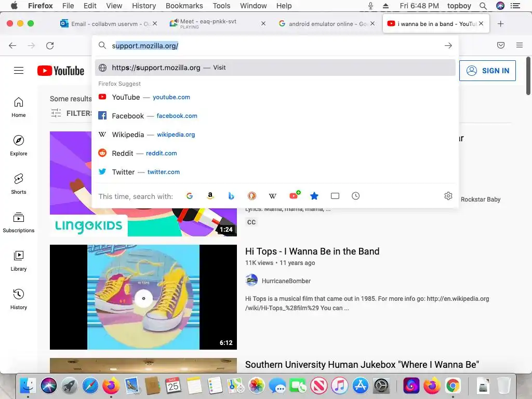The width and height of the screenshot is (532, 399).
Task: Open Hi Tops - I Wanna Be in the Band title
Action: 312,251
